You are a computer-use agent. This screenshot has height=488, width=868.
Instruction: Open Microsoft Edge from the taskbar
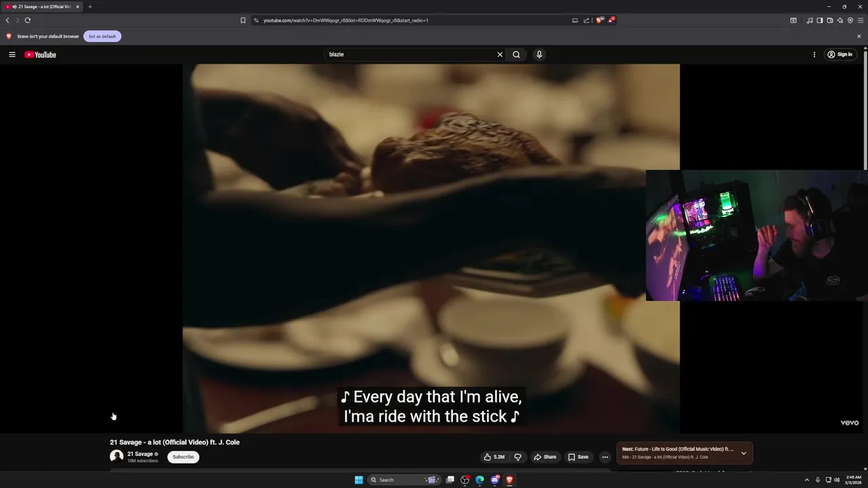[x=479, y=480]
